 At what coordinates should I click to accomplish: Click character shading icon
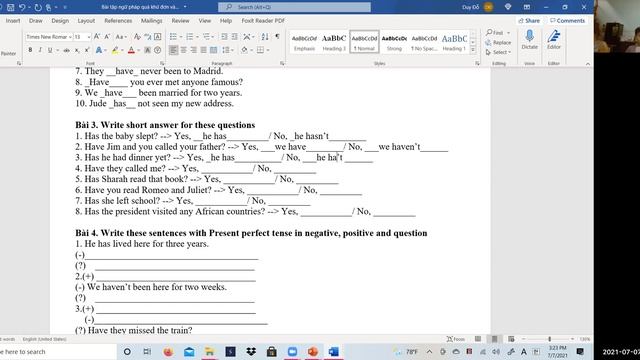[x=147, y=50]
